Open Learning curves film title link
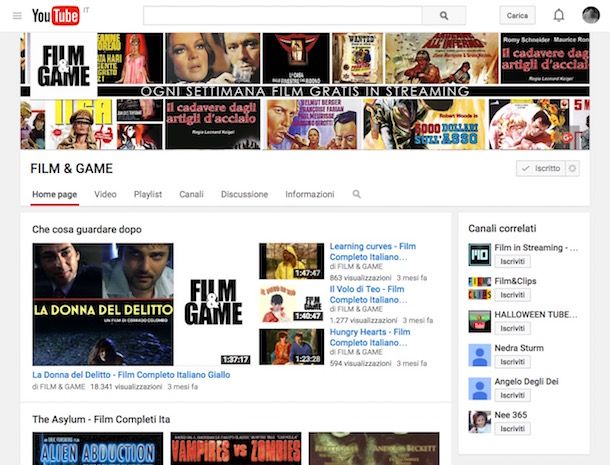The width and height of the screenshot is (610, 465). (x=373, y=251)
